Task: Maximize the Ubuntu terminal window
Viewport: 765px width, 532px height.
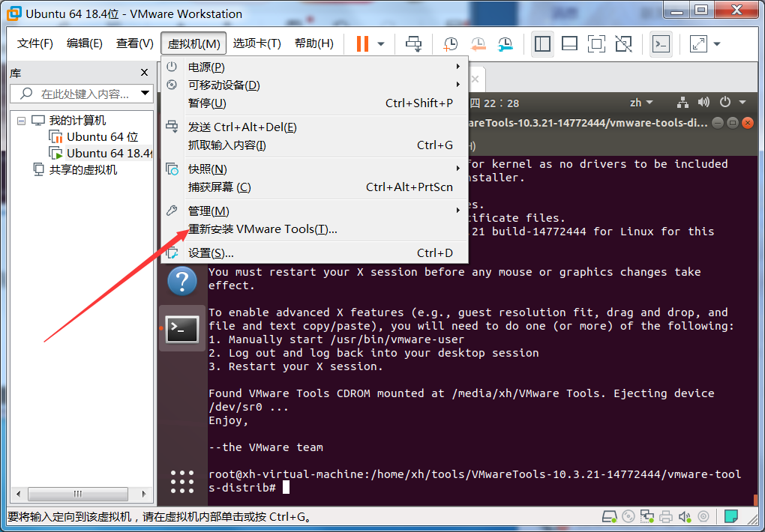Action: tap(732, 123)
